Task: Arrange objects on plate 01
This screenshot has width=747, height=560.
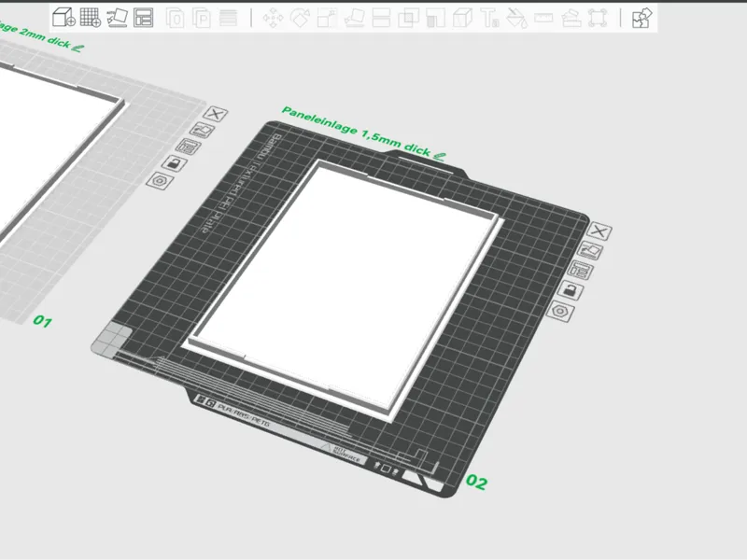Action: 190,147
